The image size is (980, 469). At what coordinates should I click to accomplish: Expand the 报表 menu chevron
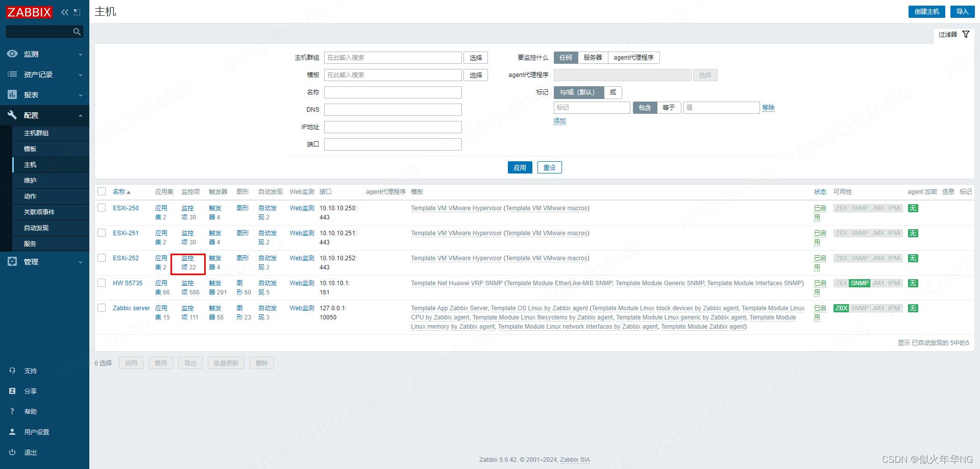(80, 95)
